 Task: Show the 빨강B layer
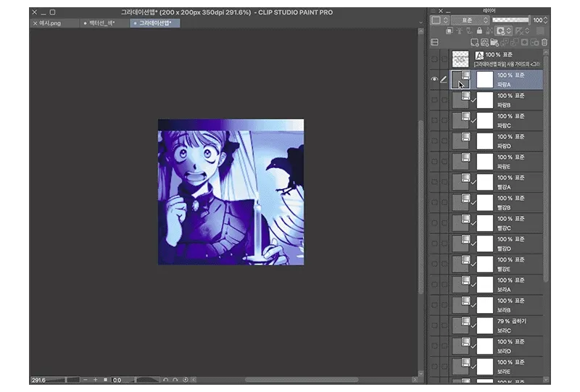pyautogui.click(x=434, y=202)
